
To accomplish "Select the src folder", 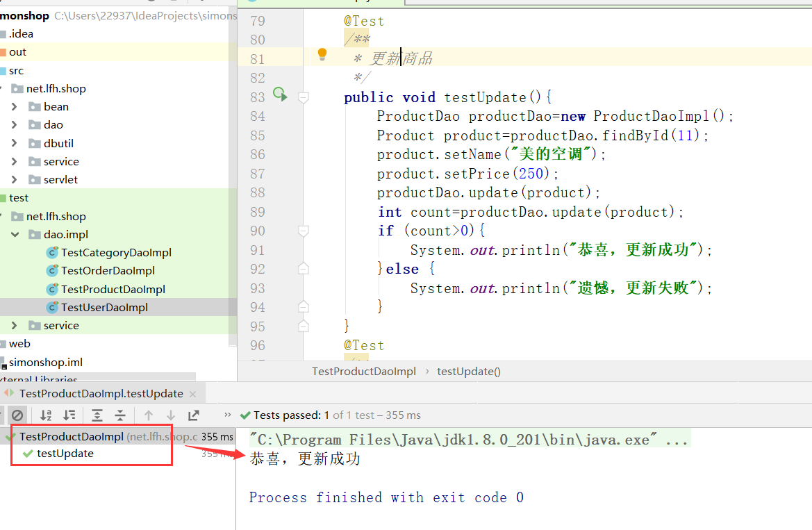I will tap(16, 70).
